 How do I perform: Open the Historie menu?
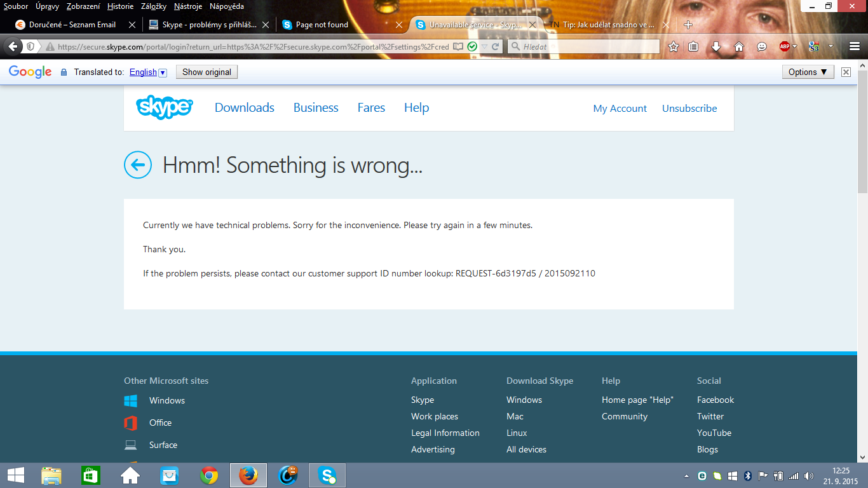[x=120, y=6]
